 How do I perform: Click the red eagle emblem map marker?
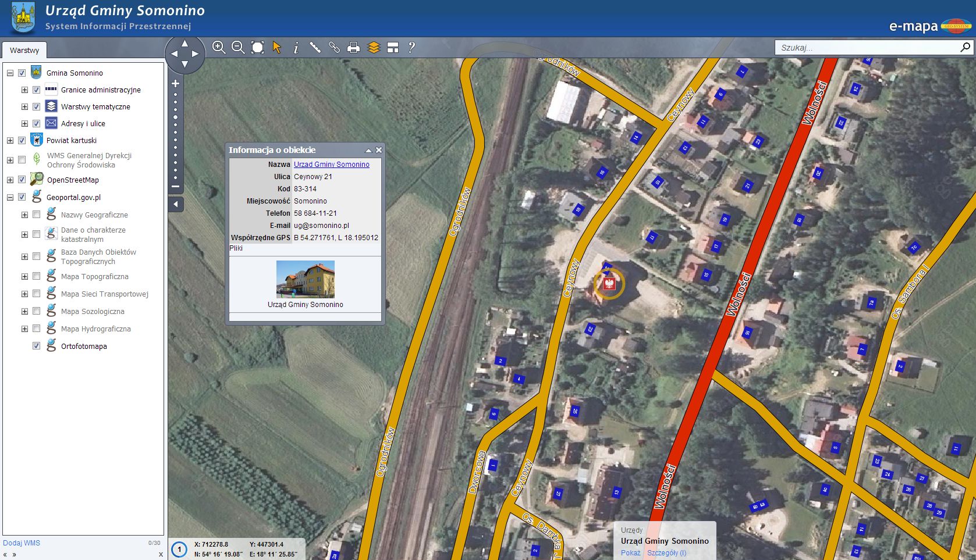point(609,284)
